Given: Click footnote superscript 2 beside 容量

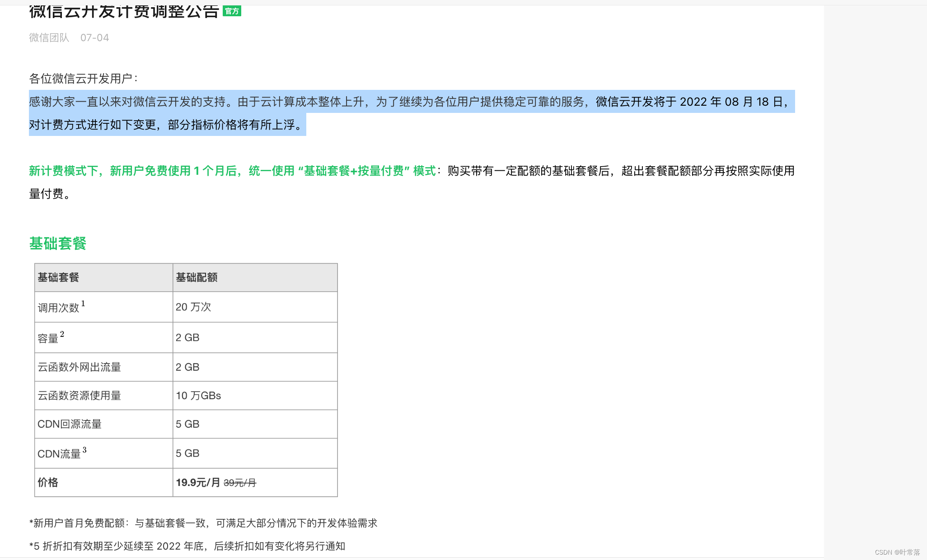Looking at the screenshot, I should [62, 334].
